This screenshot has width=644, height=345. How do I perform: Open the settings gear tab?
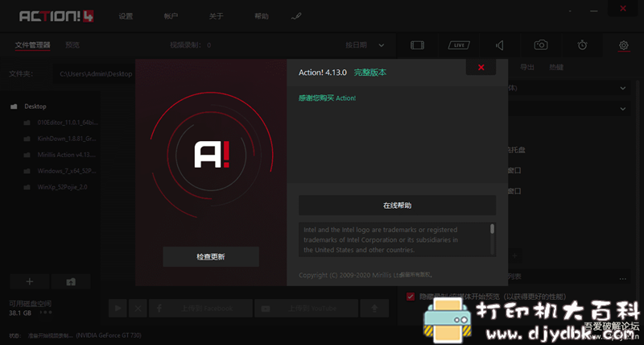623,45
